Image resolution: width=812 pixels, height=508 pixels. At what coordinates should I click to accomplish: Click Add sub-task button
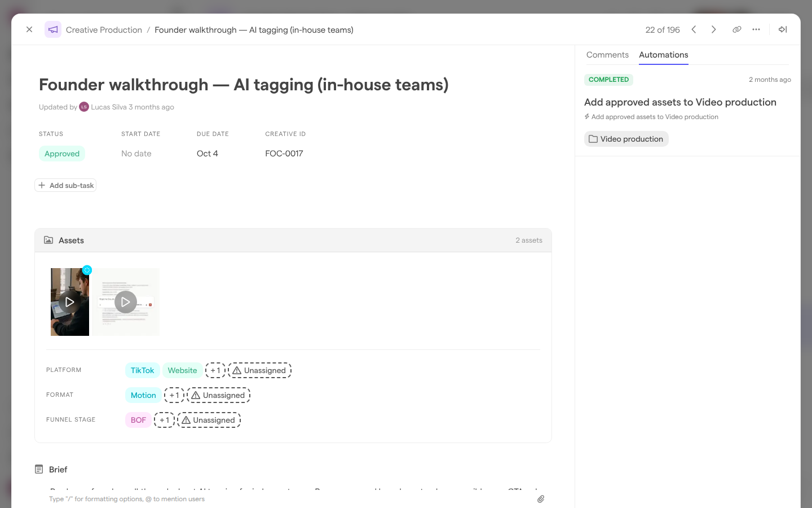[65, 185]
